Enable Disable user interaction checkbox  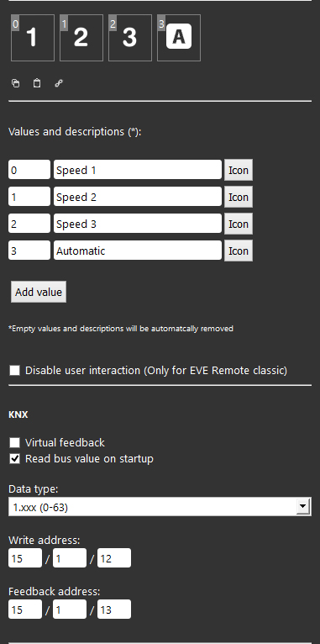pyautogui.click(x=15, y=371)
